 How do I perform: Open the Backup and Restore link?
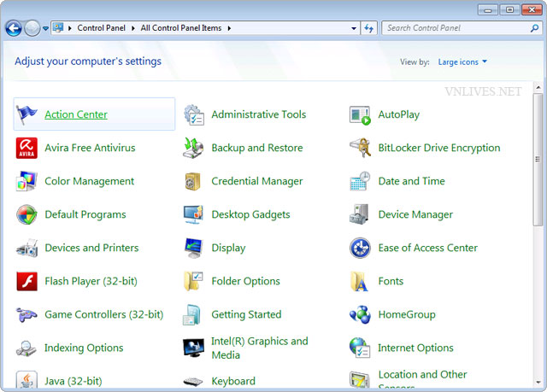click(x=257, y=148)
